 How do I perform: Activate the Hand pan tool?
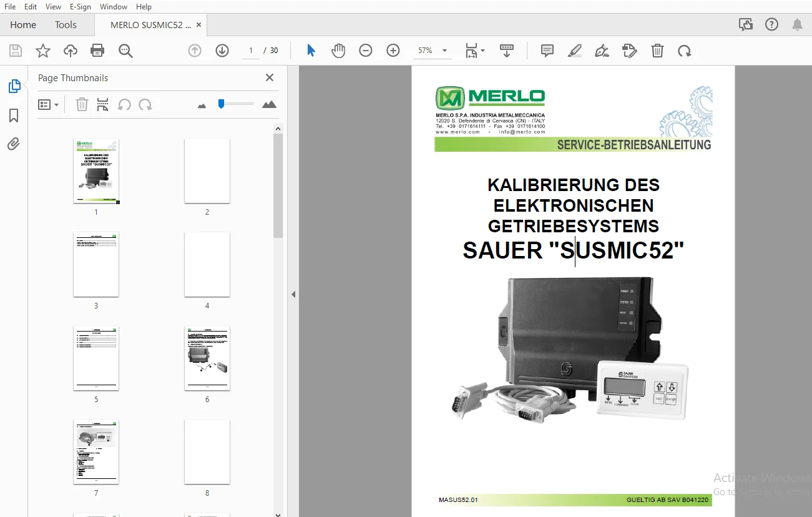pyautogui.click(x=338, y=51)
